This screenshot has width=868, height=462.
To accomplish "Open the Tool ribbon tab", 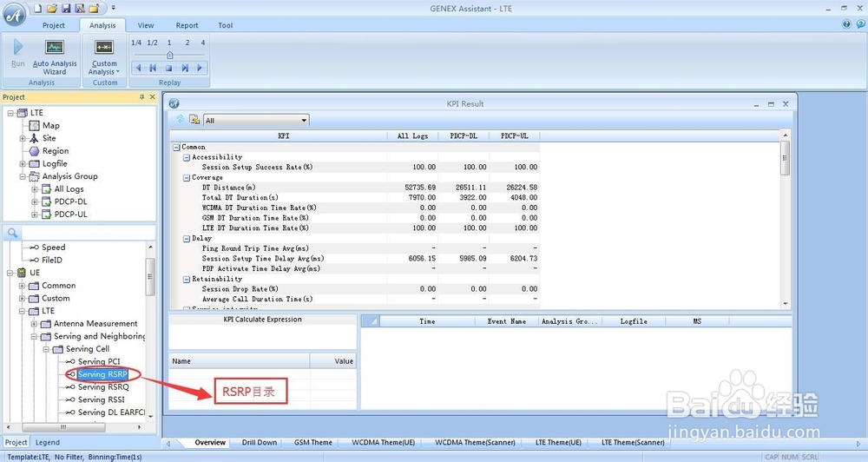I will pyautogui.click(x=226, y=25).
